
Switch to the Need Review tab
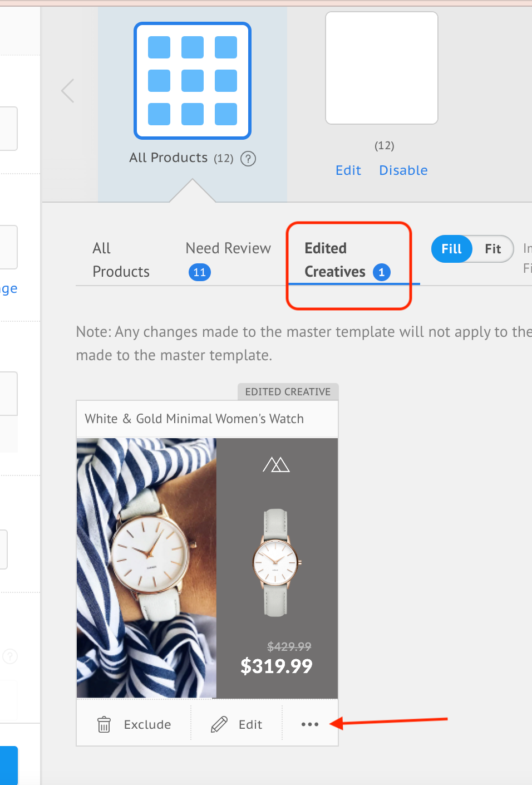click(228, 248)
